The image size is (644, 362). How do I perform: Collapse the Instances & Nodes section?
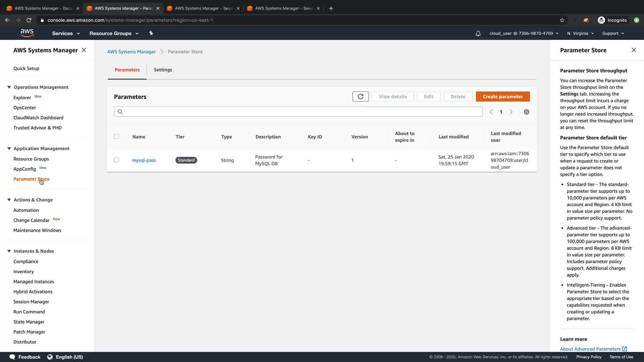(9, 251)
